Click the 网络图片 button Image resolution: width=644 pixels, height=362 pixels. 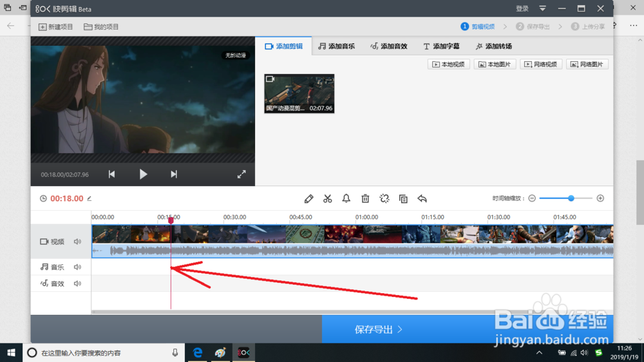[x=587, y=64]
